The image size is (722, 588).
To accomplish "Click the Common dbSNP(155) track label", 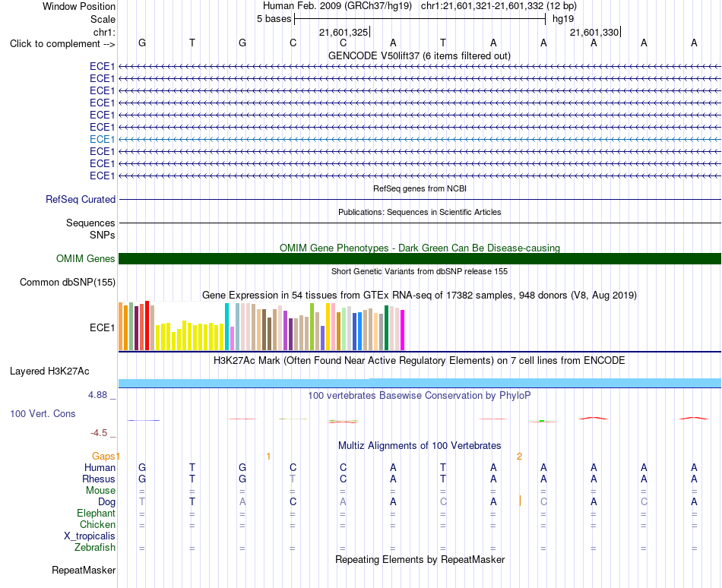I will tap(68, 282).
